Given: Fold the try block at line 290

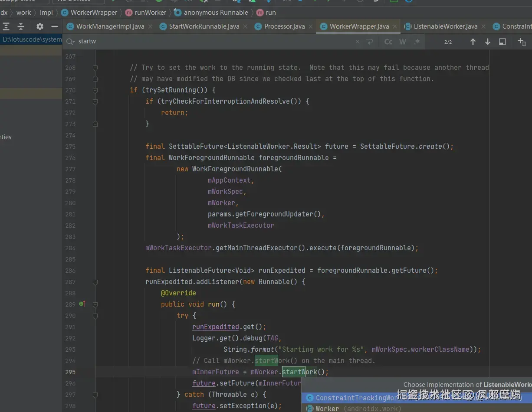Looking at the screenshot, I should [95, 316].
